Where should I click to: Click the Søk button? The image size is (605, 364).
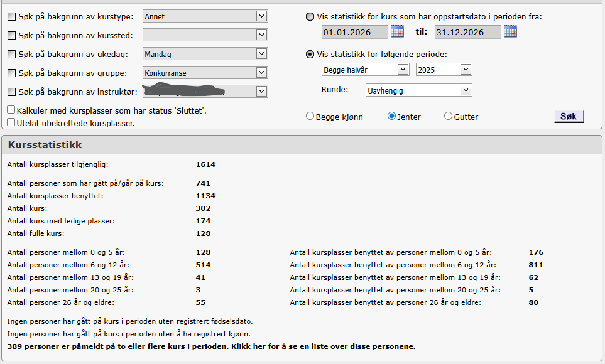568,116
